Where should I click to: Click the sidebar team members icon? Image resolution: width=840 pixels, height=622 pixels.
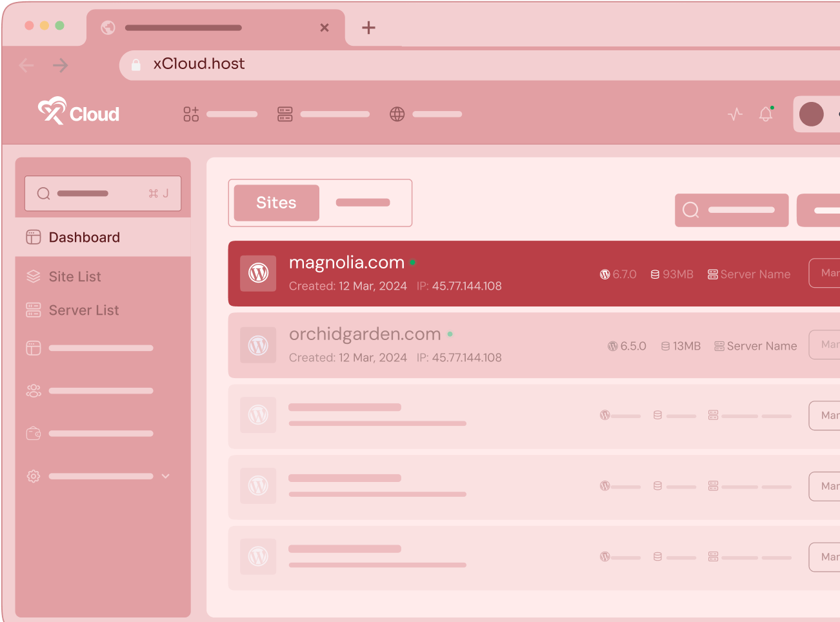coord(34,390)
